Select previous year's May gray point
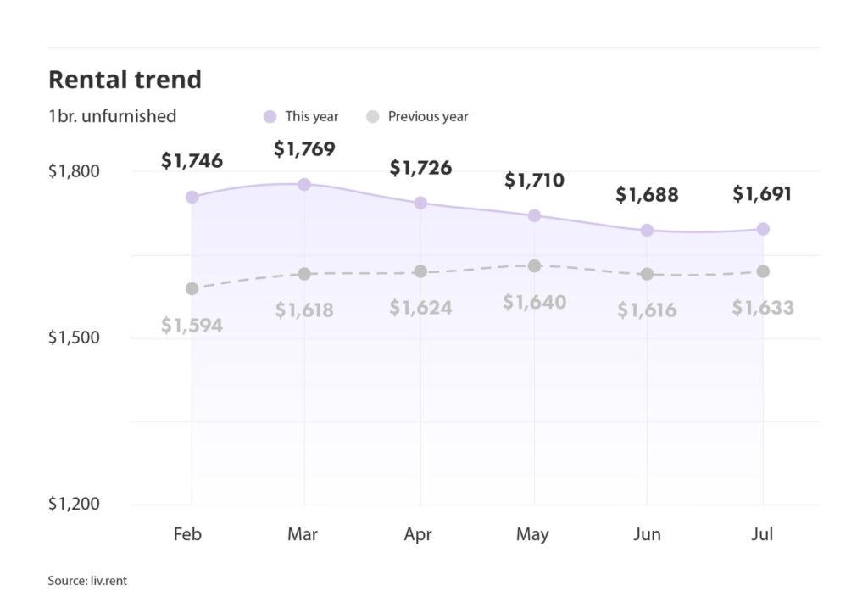The image size is (868, 608). [534, 266]
